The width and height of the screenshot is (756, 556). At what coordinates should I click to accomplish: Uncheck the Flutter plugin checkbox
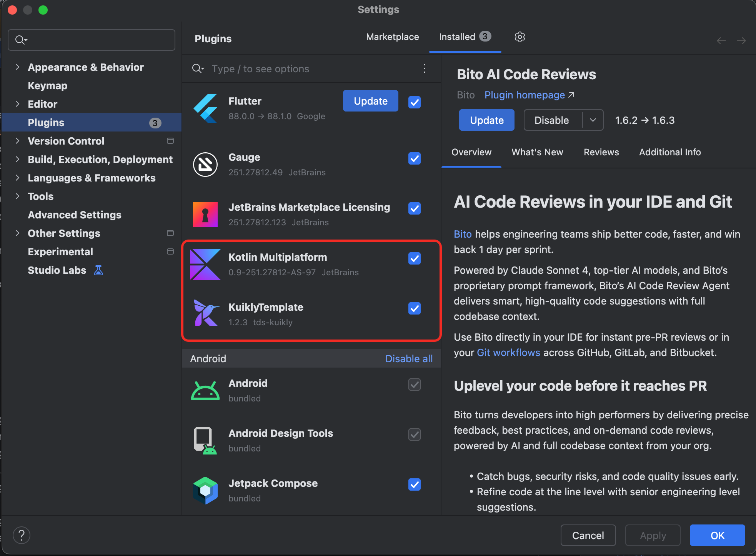[x=414, y=102]
